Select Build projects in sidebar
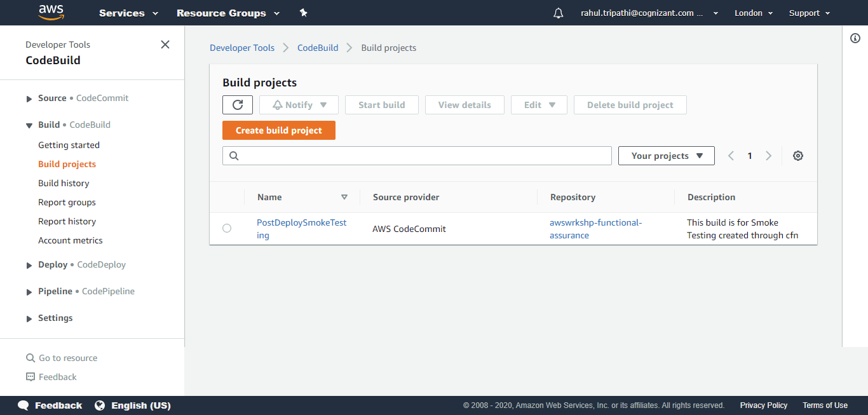The image size is (868, 415). click(67, 164)
